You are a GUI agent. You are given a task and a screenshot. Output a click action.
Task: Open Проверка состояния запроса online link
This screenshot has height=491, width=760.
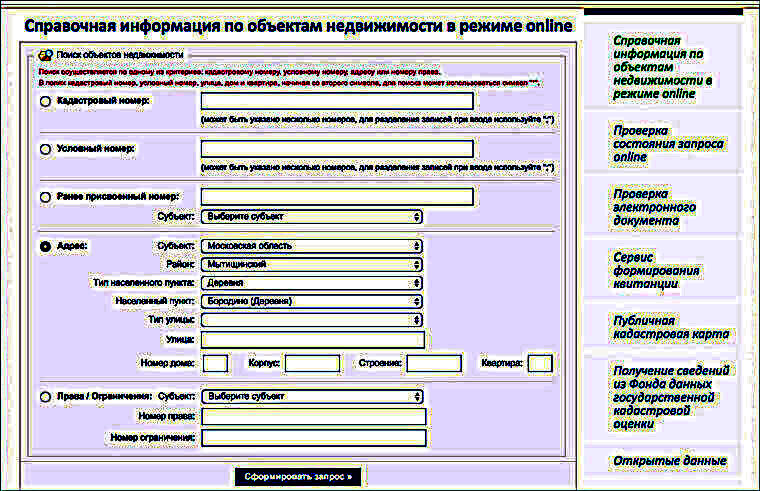668,144
